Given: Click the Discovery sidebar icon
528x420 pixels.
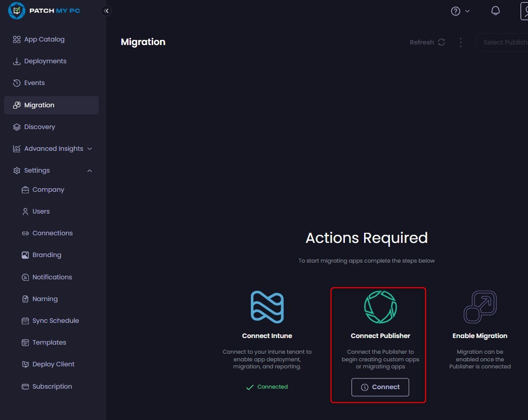Looking at the screenshot, I should coord(16,127).
